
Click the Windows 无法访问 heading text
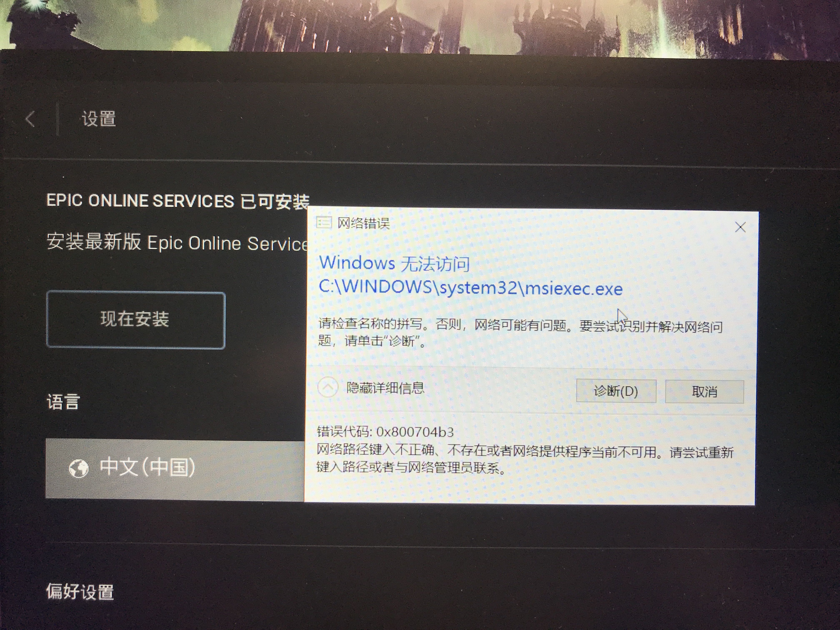point(395,264)
